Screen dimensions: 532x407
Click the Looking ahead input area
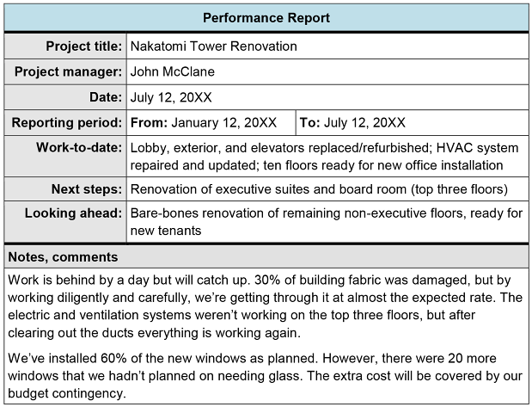(x=327, y=222)
